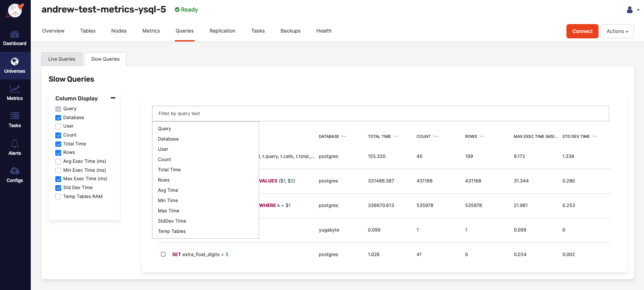The image size is (644, 290).
Task: Enable the User column checkbox
Action: click(x=58, y=126)
